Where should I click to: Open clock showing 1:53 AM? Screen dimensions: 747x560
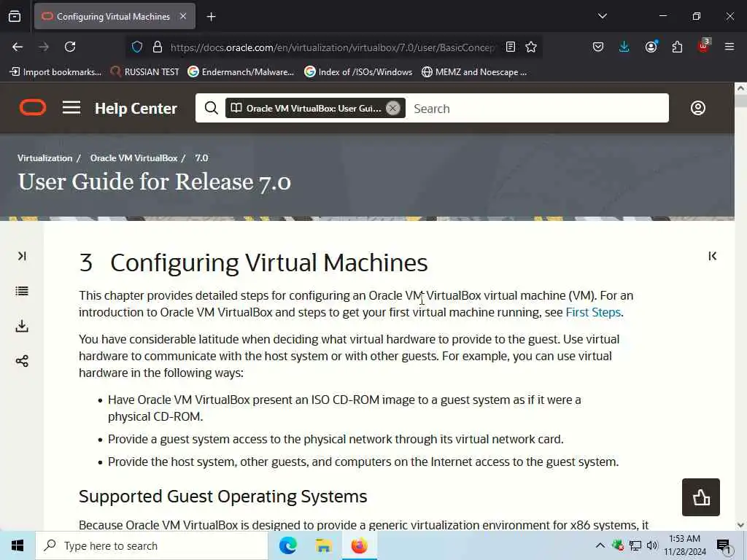pyautogui.click(x=684, y=545)
